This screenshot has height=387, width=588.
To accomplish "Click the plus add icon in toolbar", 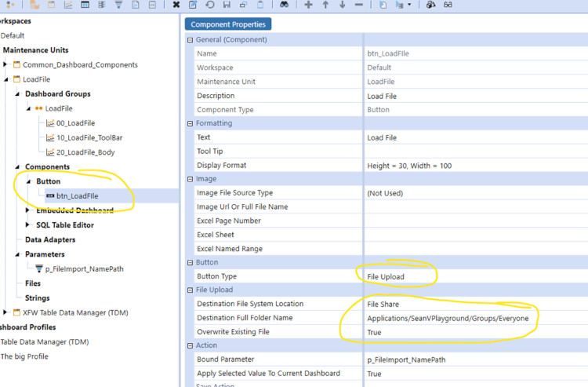I will click(x=308, y=5).
